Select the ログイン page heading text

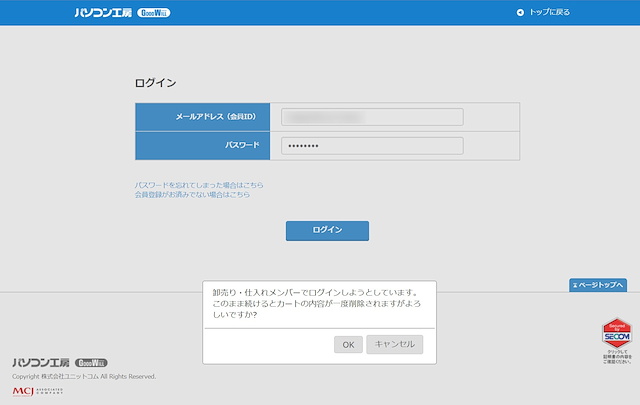[x=156, y=83]
